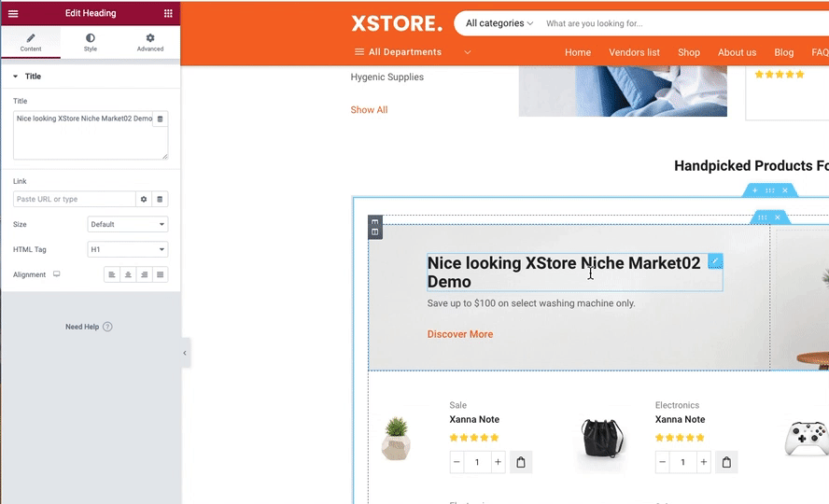The height and width of the screenshot is (504, 829).
Task: Click the Electronics category label
Action: [x=677, y=405]
